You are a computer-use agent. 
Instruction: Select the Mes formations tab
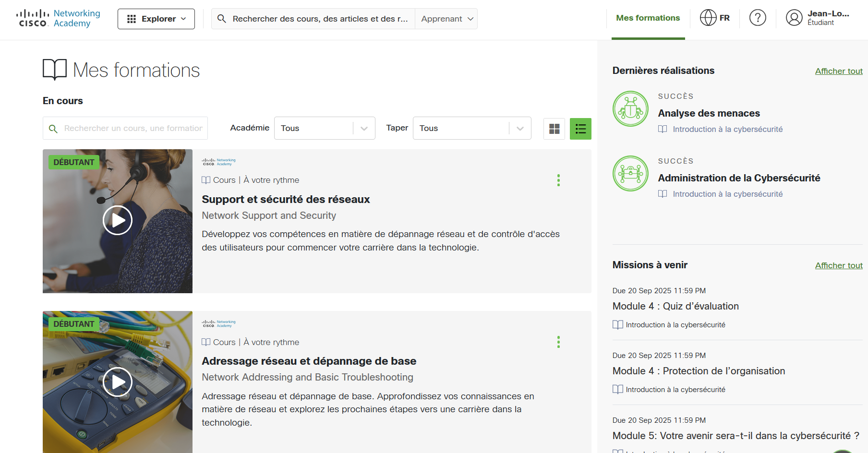pyautogui.click(x=648, y=18)
